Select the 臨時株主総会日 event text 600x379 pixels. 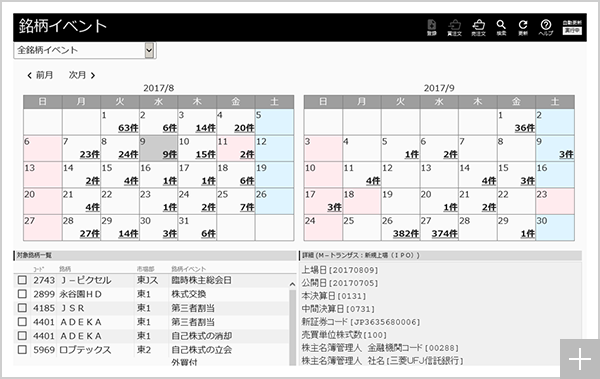201,280
